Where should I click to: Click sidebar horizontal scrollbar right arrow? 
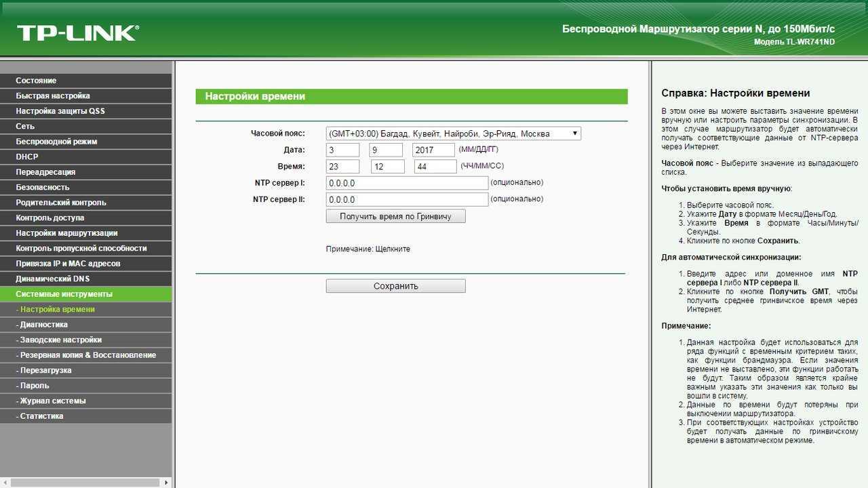[x=167, y=483]
